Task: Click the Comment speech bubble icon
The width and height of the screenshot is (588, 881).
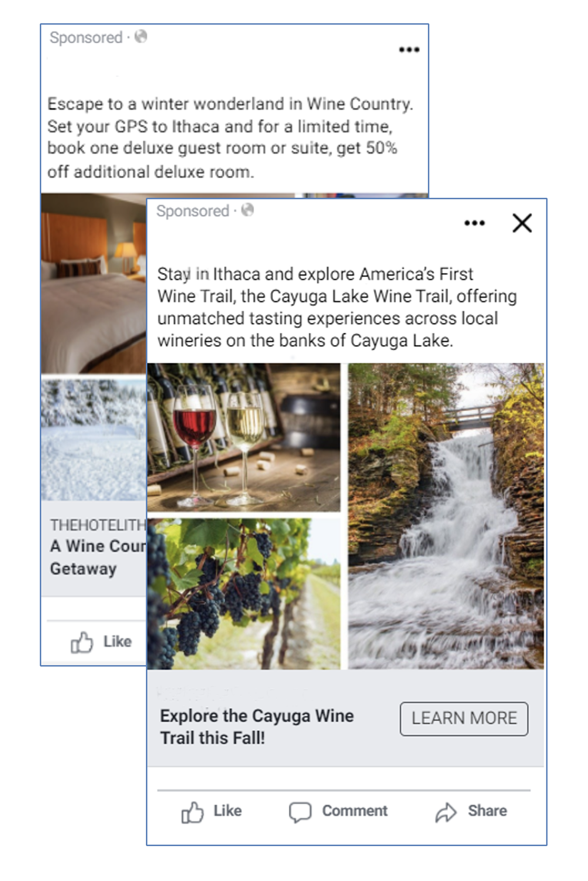Action: coord(300,813)
